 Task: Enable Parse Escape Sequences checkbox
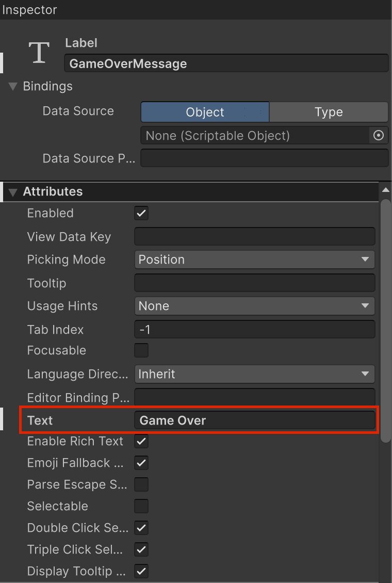(x=141, y=484)
